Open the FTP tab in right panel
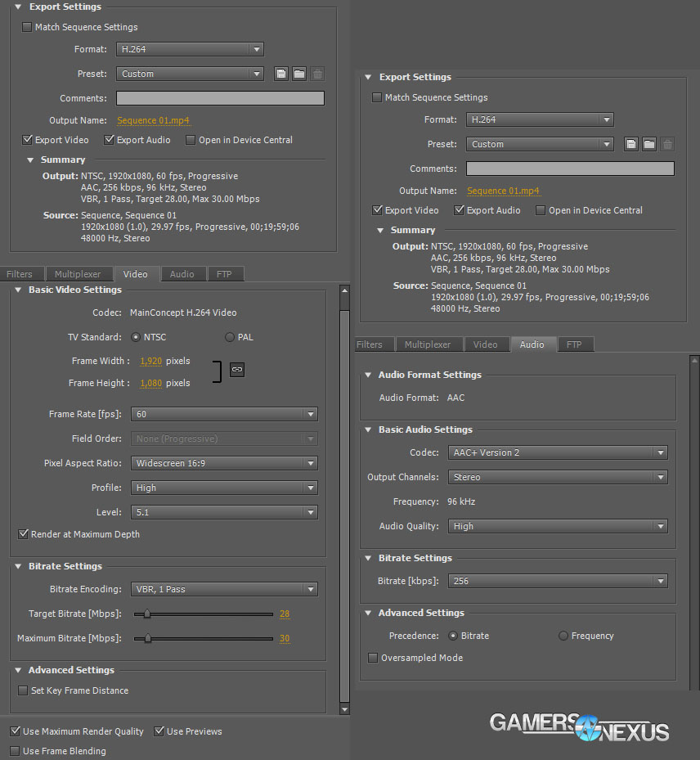 575,344
